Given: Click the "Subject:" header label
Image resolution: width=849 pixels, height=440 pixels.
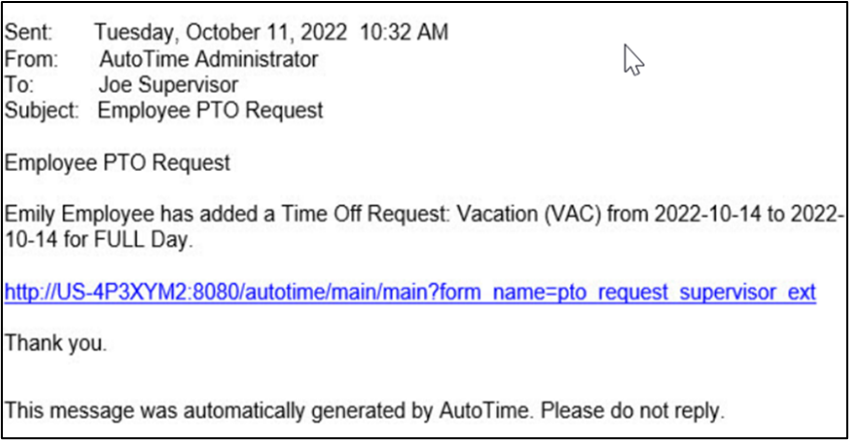Looking at the screenshot, I should tap(41, 111).
